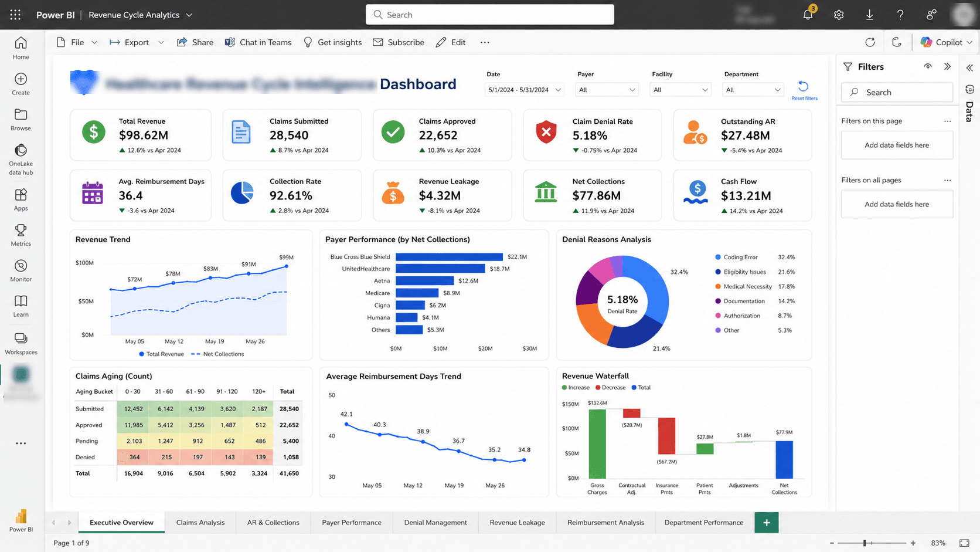Open the Denial Management tab

435,523
